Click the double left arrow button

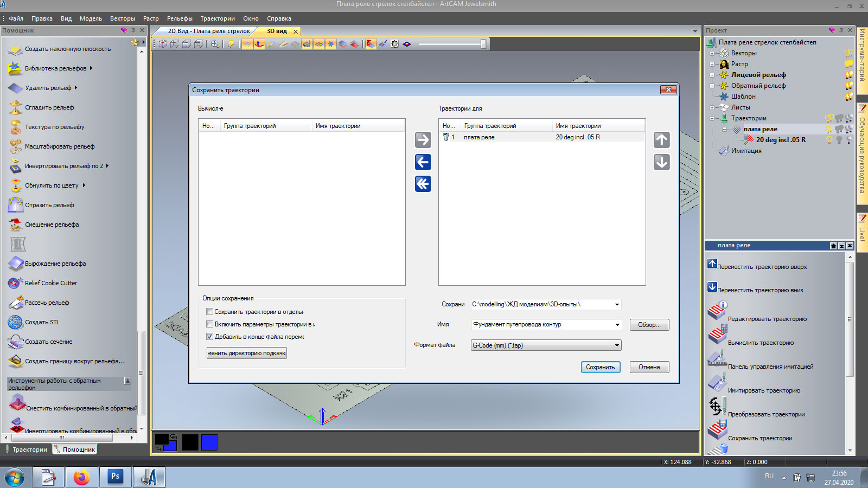[x=423, y=184]
